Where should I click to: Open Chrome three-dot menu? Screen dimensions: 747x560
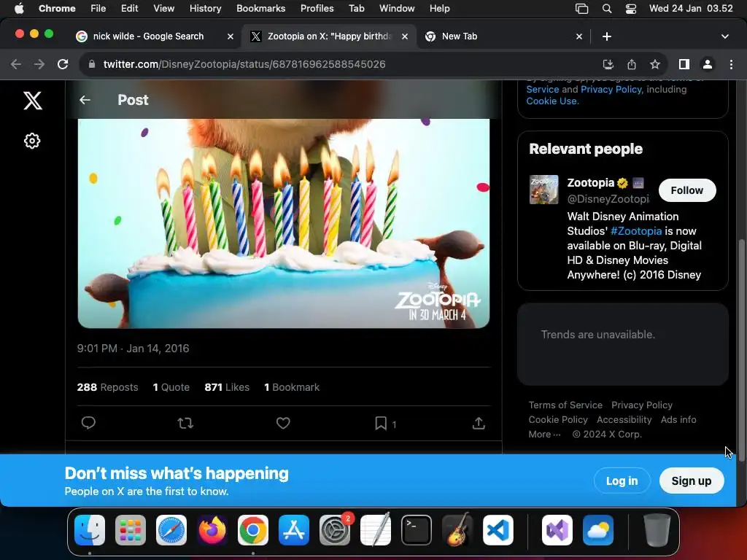click(731, 64)
